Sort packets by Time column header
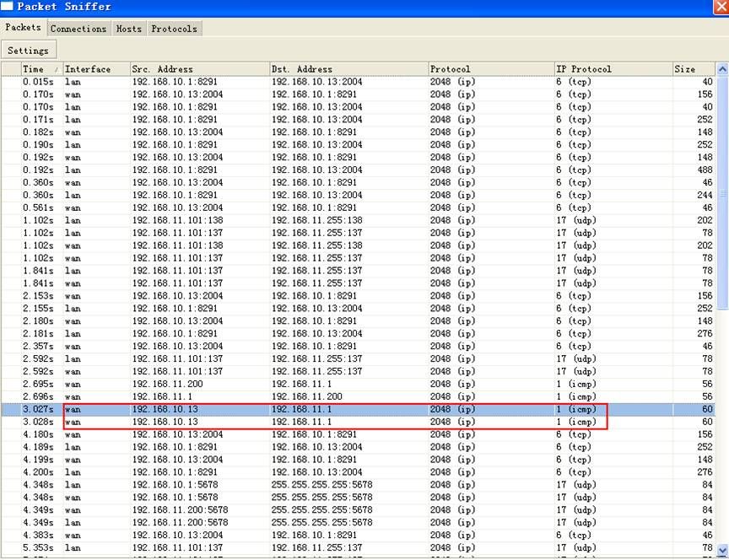Viewport: 729px width, 560px height. tap(40, 69)
